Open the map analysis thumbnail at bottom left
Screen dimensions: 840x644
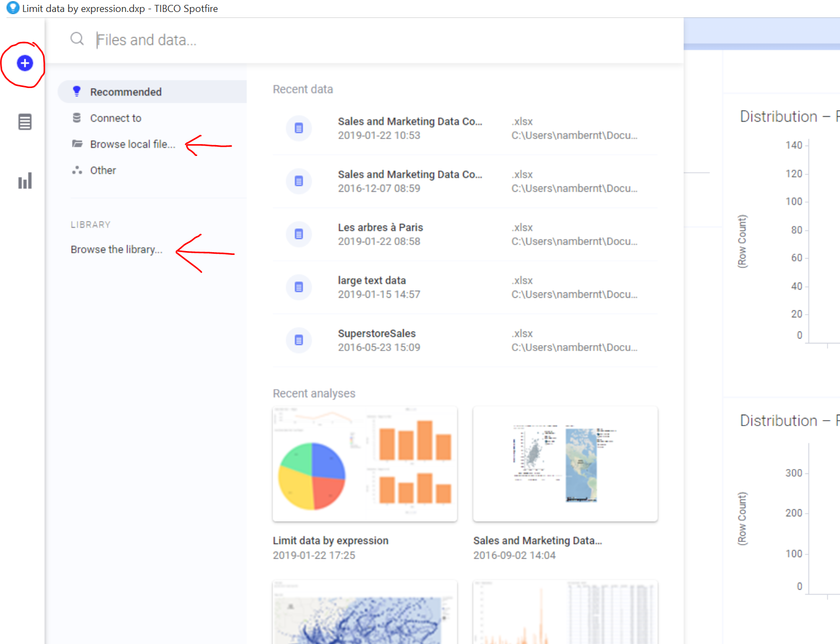365,612
